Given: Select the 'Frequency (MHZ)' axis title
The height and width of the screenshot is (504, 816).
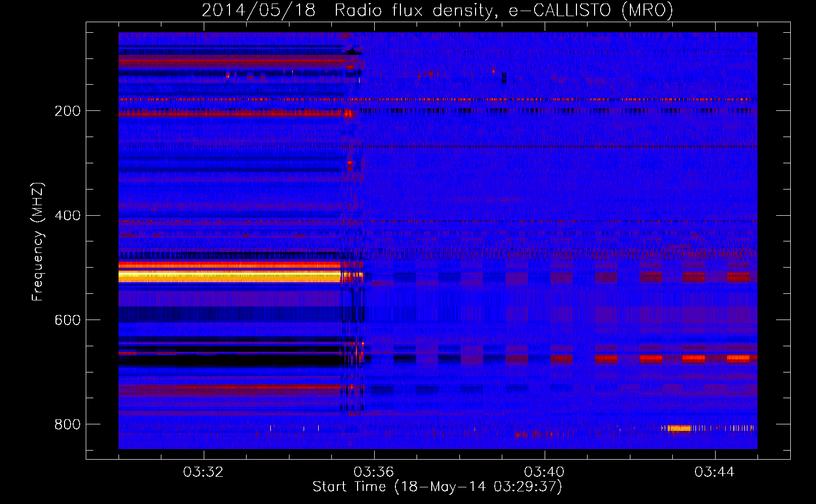Looking at the screenshot, I should 38,241.
